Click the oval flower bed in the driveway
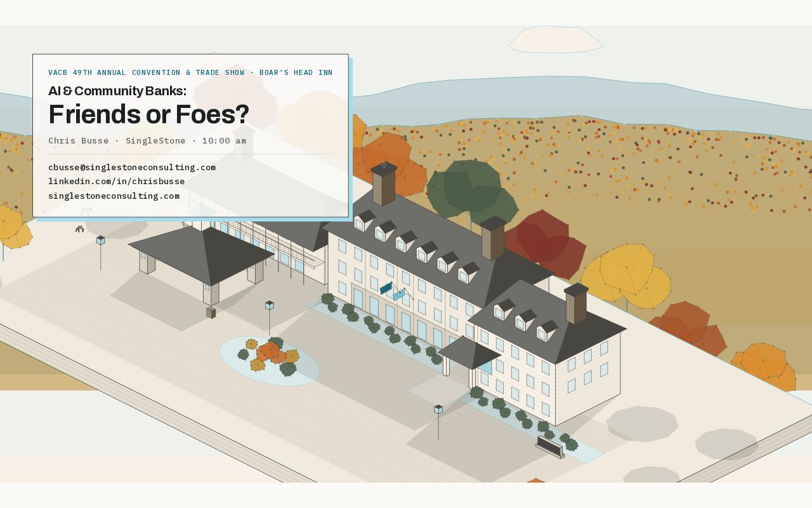The image size is (812, 508). [270, 361]
